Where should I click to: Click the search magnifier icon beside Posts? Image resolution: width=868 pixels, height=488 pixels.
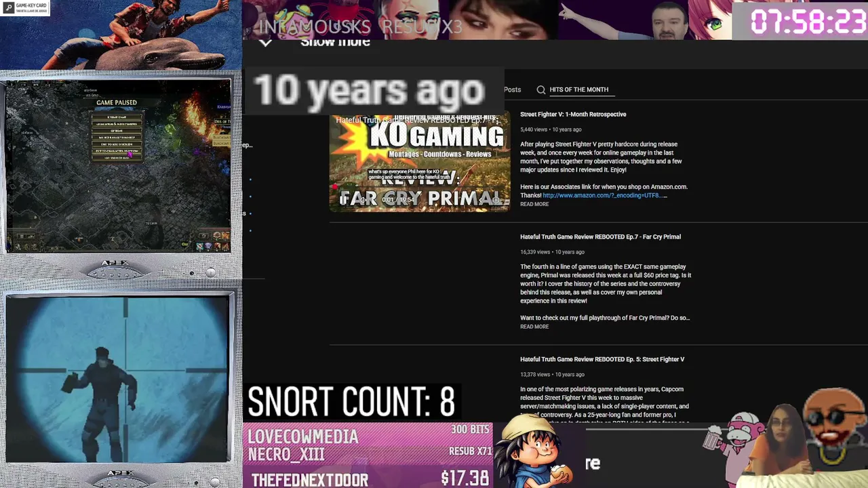(540, 89)
